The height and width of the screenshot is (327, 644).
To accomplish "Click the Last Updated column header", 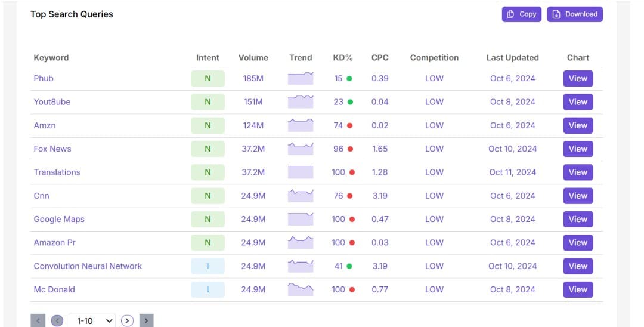I will [513, 58].
